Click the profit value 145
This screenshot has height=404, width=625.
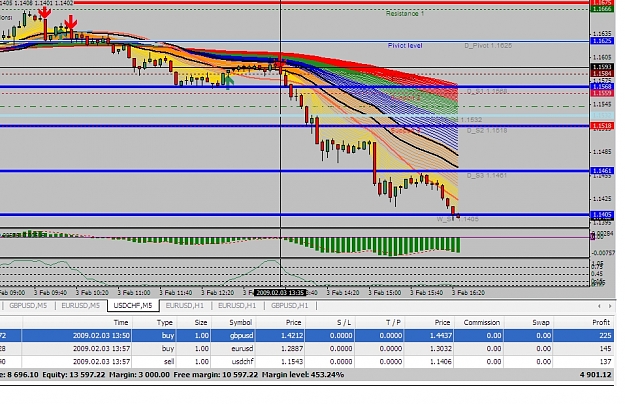pos(605,349)
